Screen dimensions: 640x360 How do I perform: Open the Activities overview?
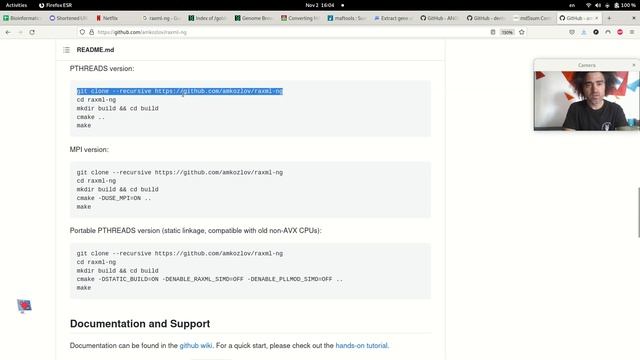16,5
